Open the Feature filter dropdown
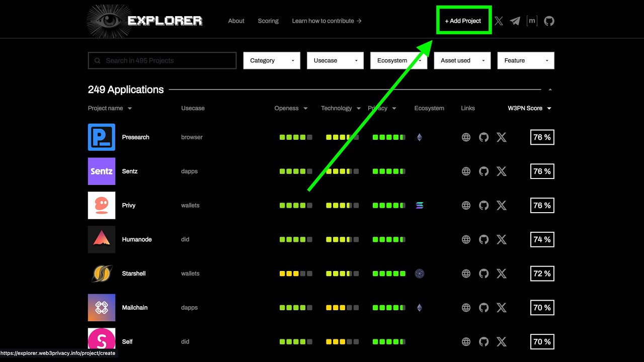644x362 pixels. (526, 60)
